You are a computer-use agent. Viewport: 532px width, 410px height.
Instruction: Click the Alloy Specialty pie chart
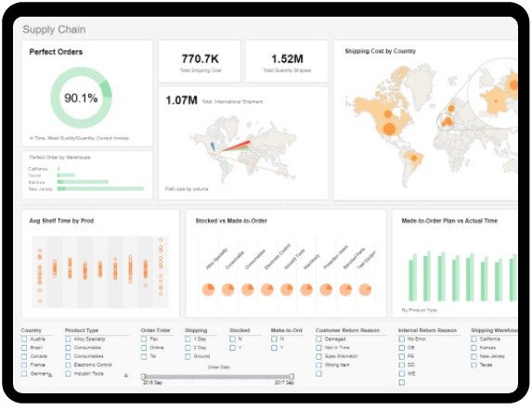(208, 289)
